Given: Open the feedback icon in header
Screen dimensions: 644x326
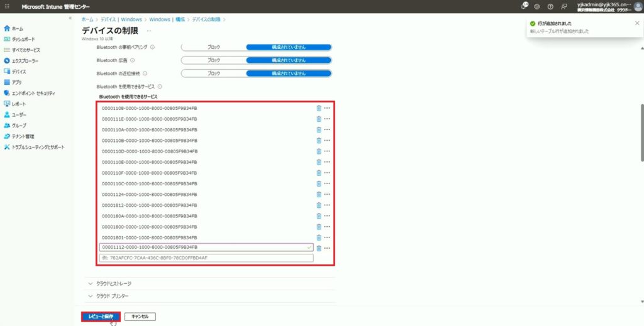Looking at the screenshot, I should tap(564, 6).
